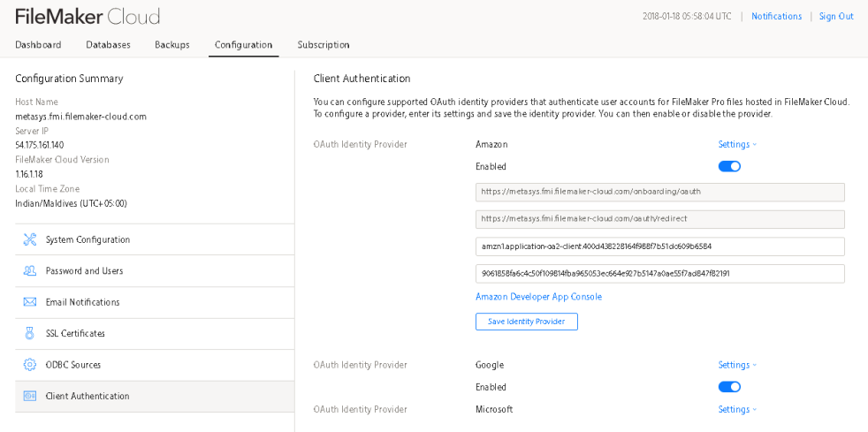Open the Subscription tab

(324, 45)
